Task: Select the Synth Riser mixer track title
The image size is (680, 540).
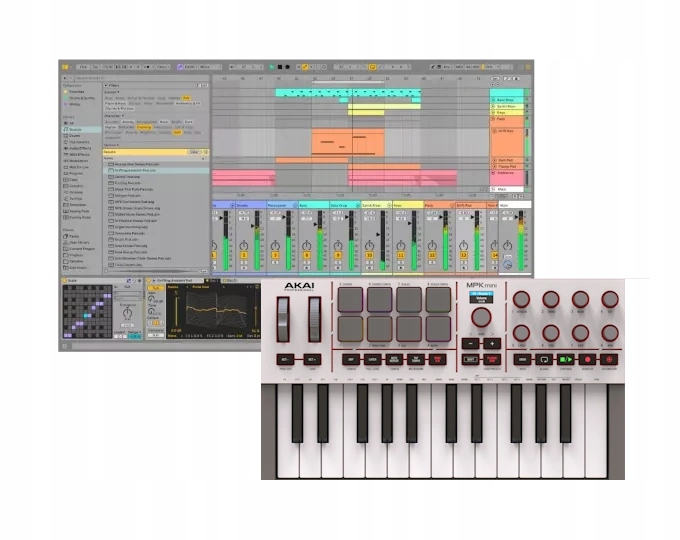Action: coord(376,205)
